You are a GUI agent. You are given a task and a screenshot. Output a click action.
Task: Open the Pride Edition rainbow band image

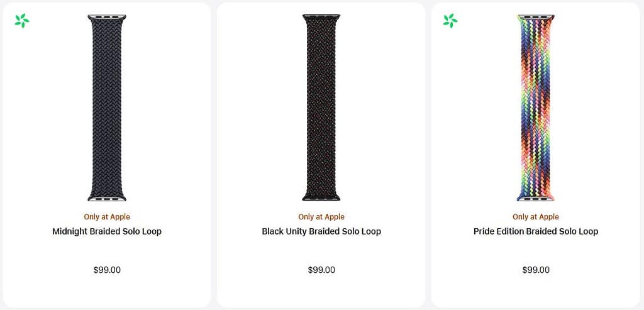536,107
